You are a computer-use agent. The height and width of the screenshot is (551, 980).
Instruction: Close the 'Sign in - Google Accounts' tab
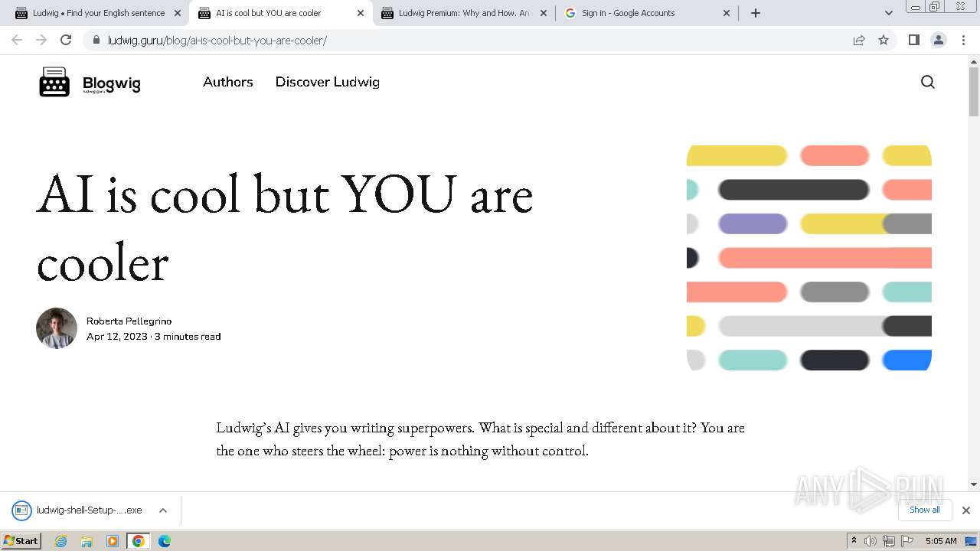(x=727, y=13)
